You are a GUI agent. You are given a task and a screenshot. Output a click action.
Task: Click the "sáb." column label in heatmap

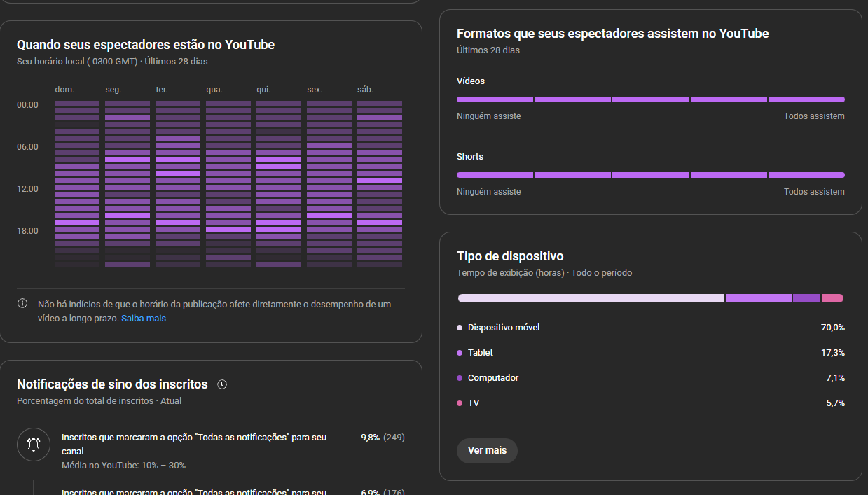coord(365,90)
